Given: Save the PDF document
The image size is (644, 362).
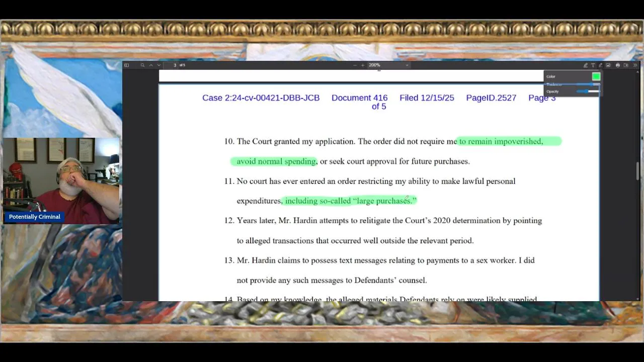Looking at the screenshot, I should coord(626,65).
